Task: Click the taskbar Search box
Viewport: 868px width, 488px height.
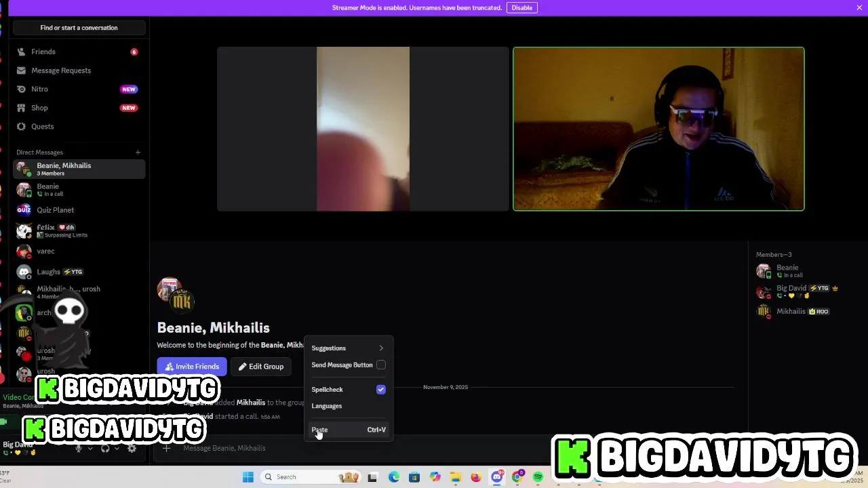Action: (311, 477)
